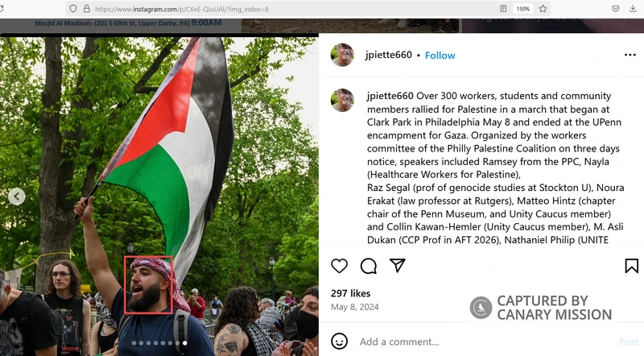This screenshot has height=356, width=644.
Task: Go to previous image with left arrow
Action: tap(16, 197)
